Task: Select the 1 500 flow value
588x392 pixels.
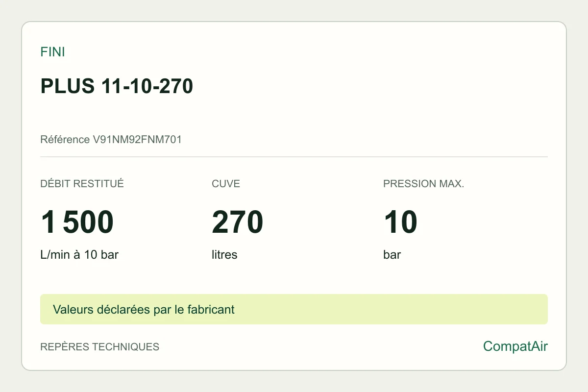Action: click(77, 222)
